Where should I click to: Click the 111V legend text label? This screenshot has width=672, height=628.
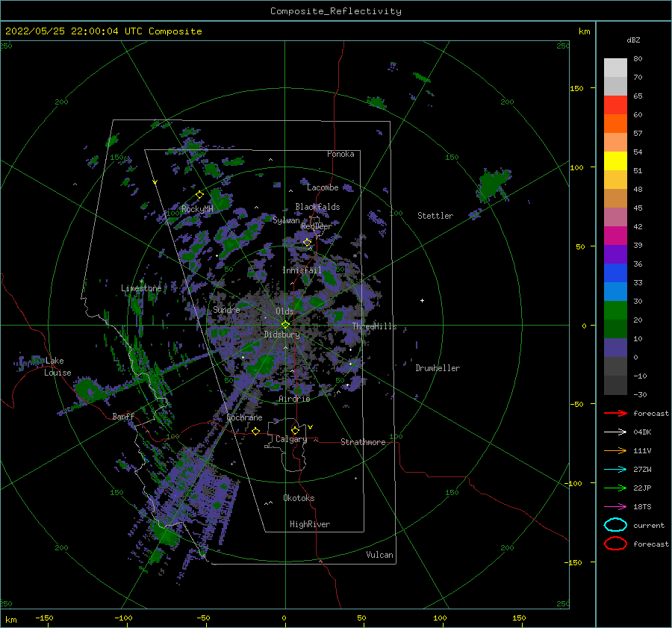point(642,450)
